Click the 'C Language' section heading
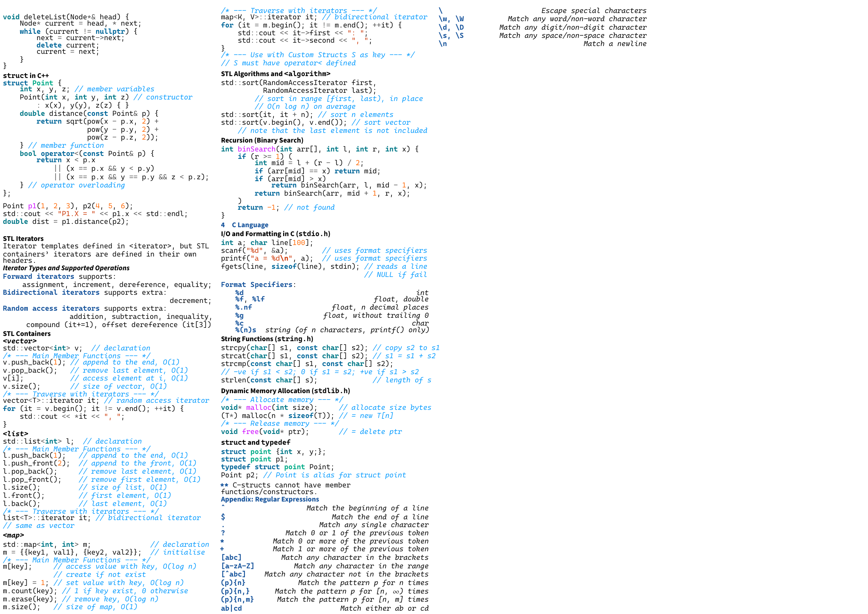The image size is (868, 614). pyautogui.click(x=249, y=225)
